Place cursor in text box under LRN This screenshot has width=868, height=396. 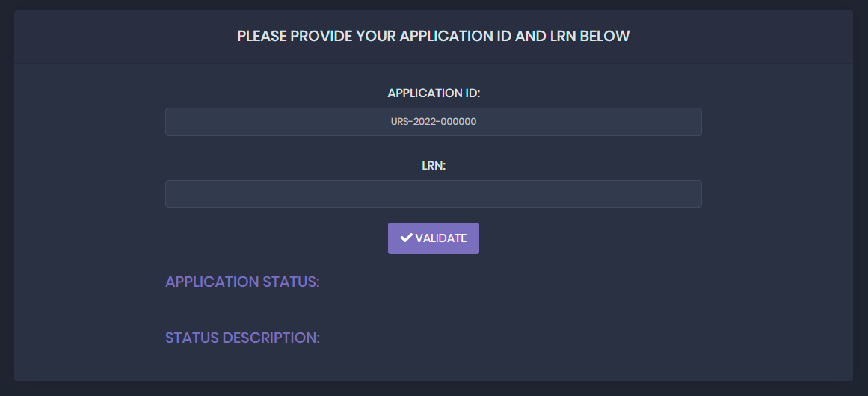point(434,194)
